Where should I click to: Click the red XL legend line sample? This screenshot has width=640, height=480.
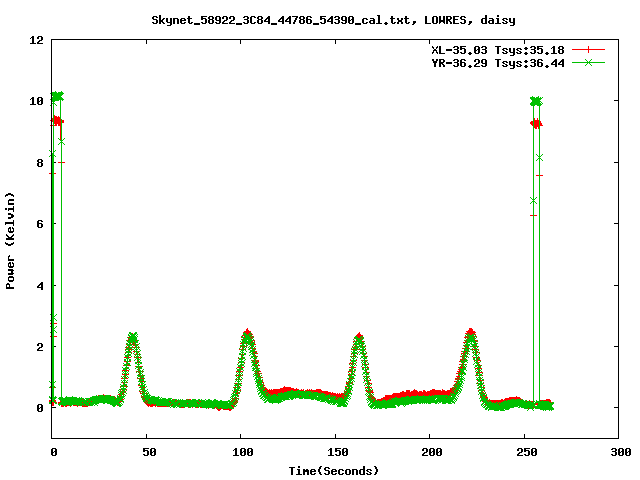click(588, 50)
